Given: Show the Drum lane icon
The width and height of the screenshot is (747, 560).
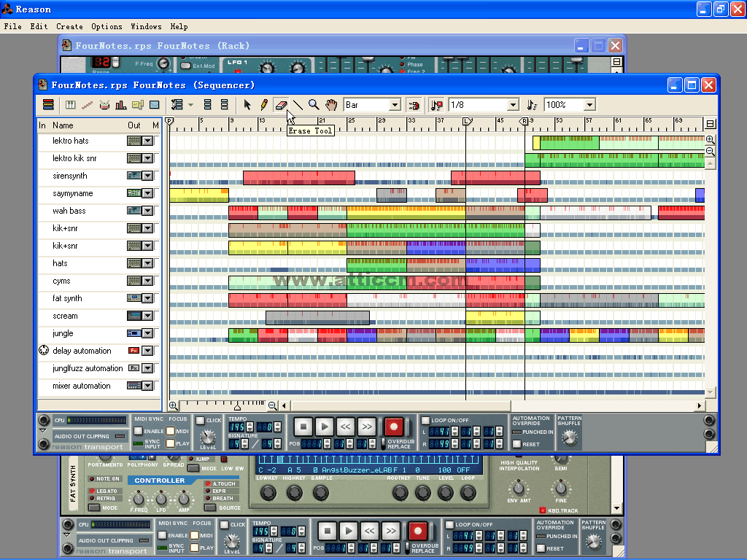Looking at the screenshot, I should [104, 105].
